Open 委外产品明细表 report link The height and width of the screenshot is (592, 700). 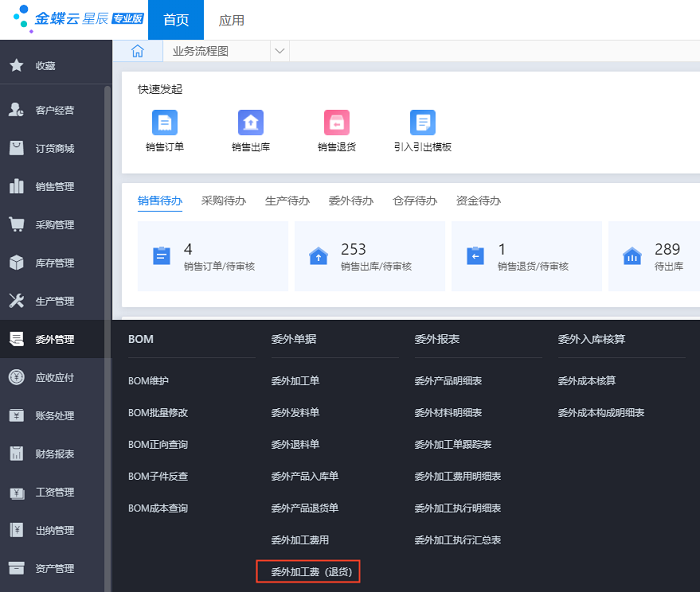point(448,381)
